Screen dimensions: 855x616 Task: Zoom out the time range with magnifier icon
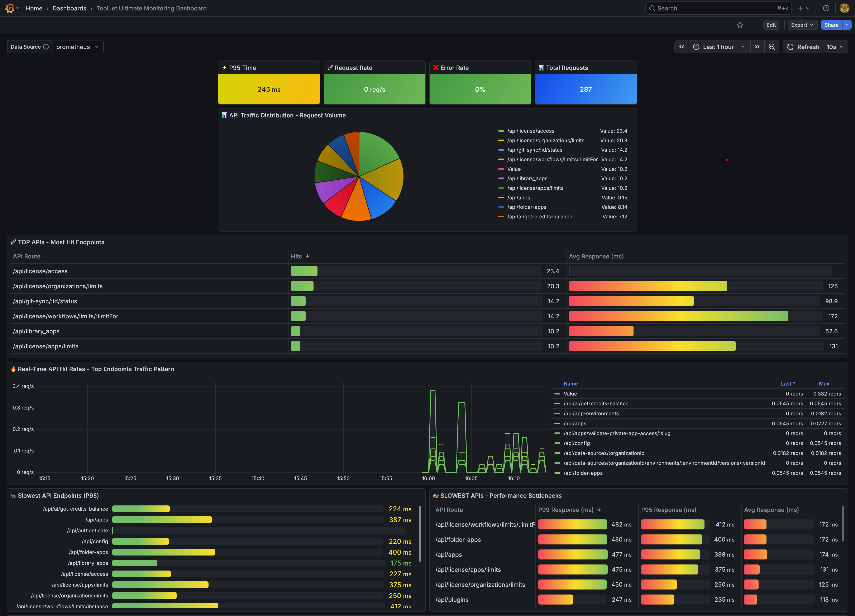772,46
